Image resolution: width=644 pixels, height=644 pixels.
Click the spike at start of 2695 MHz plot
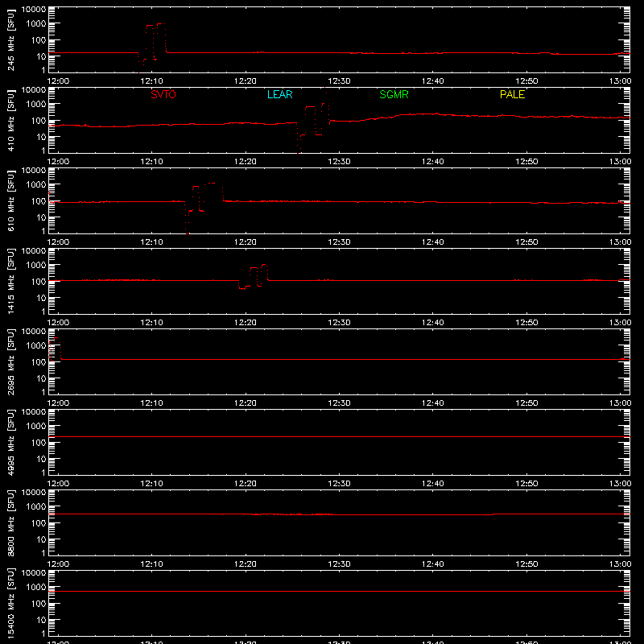pos(55,349)
